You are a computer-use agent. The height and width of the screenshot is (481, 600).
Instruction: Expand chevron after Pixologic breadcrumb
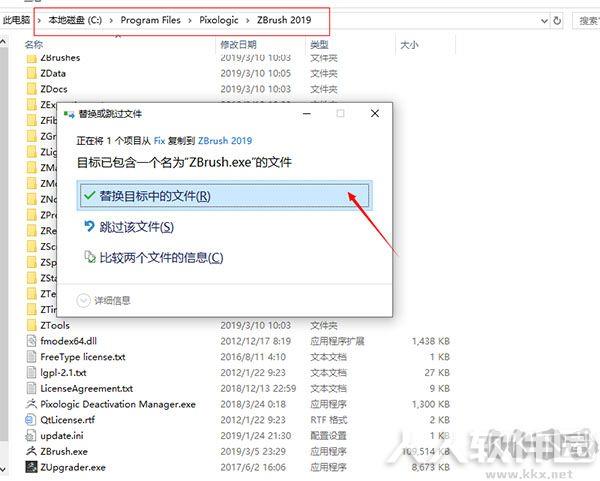(248, 20)
